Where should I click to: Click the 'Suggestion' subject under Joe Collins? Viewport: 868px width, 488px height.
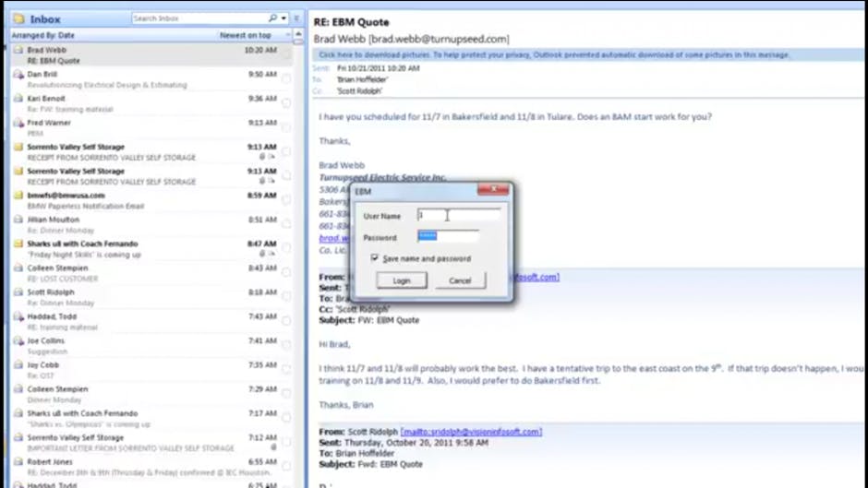pos(47,351)
